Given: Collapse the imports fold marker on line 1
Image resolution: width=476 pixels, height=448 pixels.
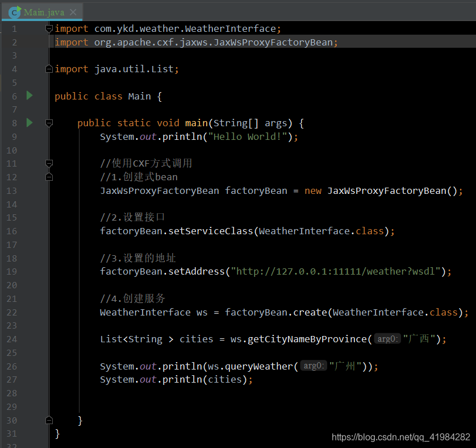Looking at the screenshot, I should coord(49,29).
